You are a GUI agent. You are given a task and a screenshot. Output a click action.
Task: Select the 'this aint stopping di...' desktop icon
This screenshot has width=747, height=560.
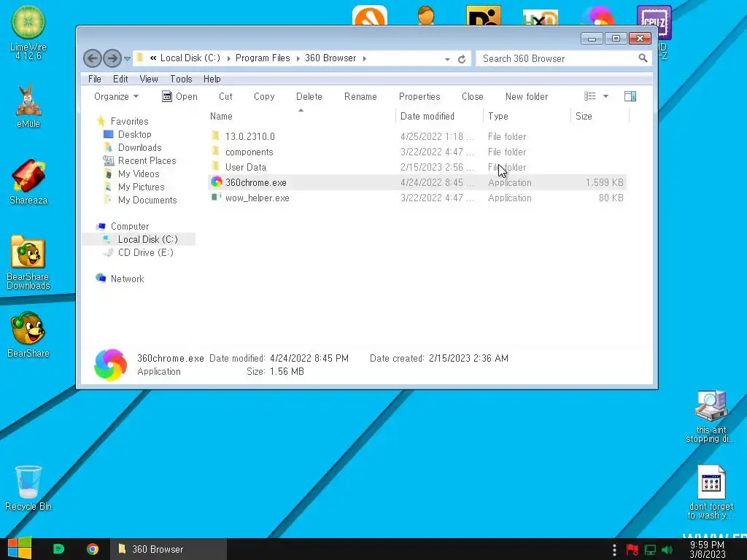click(711, 416)
